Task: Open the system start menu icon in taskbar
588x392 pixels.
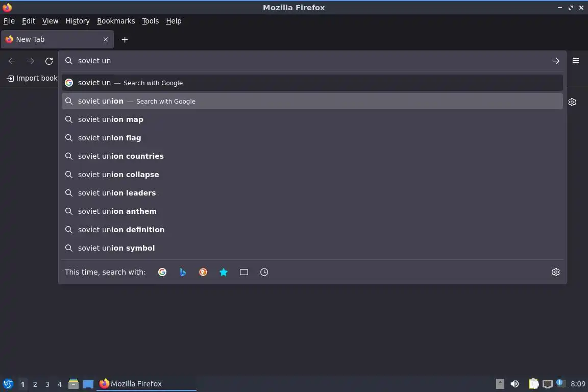Action: click(x=8, y=384)
